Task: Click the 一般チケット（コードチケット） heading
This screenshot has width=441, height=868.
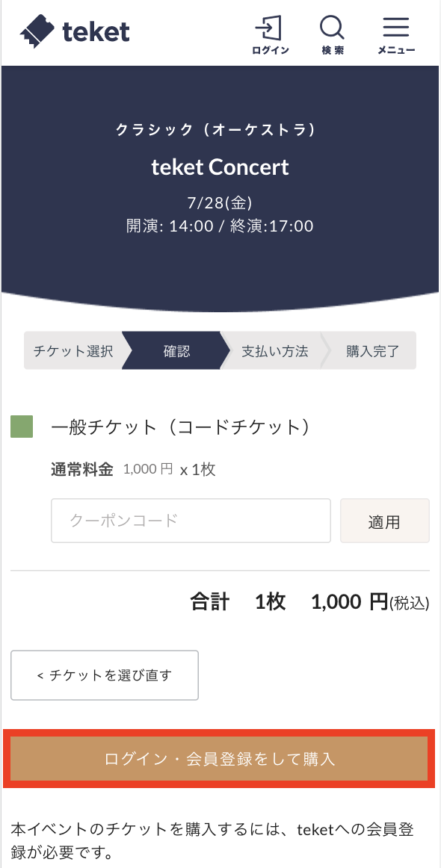Action: [x=180, y=427]
